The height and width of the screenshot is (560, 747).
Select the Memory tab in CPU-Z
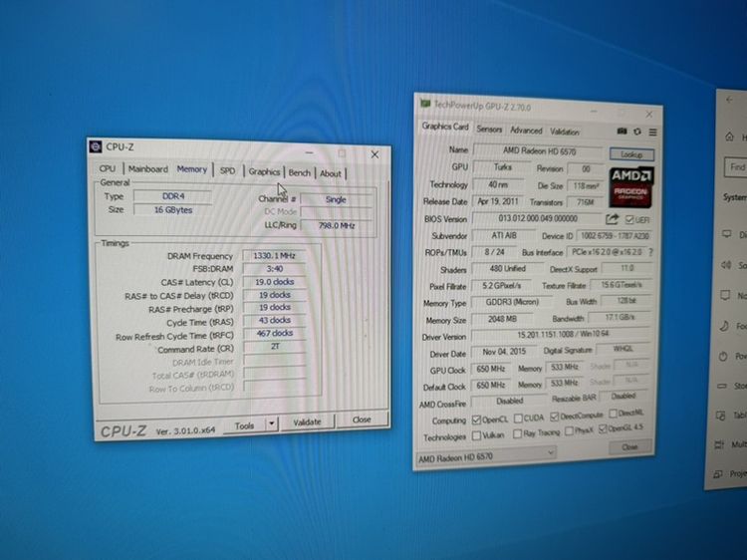point(192,169)
